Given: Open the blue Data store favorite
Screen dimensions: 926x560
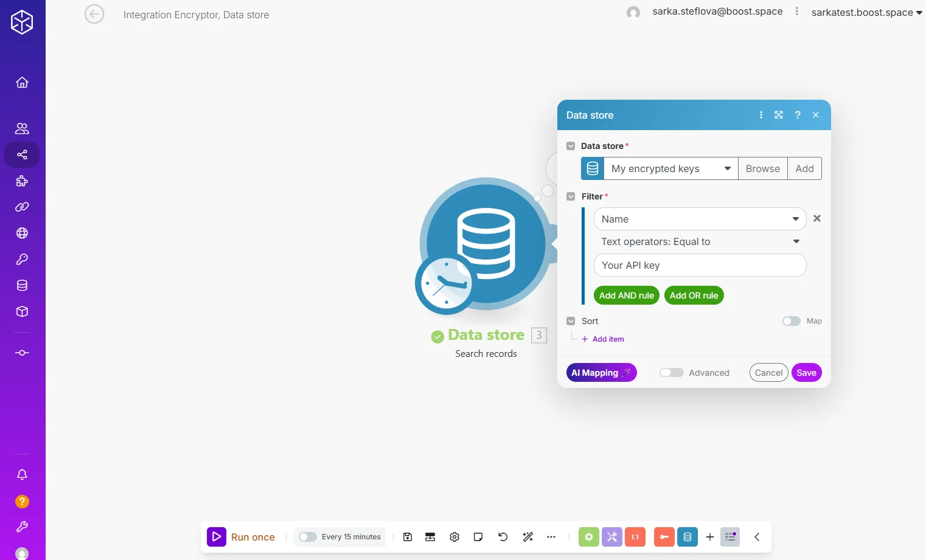Looking at the screenshot, I should 688,537.
